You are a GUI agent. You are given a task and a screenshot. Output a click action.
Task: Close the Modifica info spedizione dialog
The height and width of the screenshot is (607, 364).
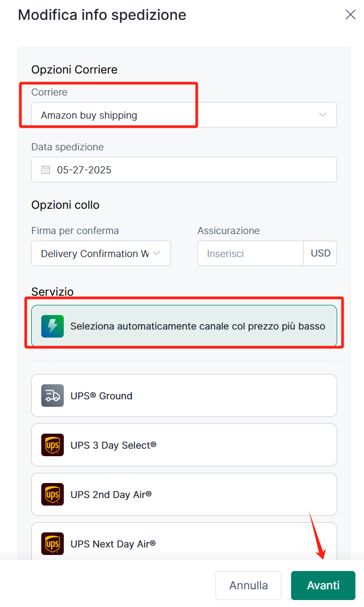click(351, 14)
